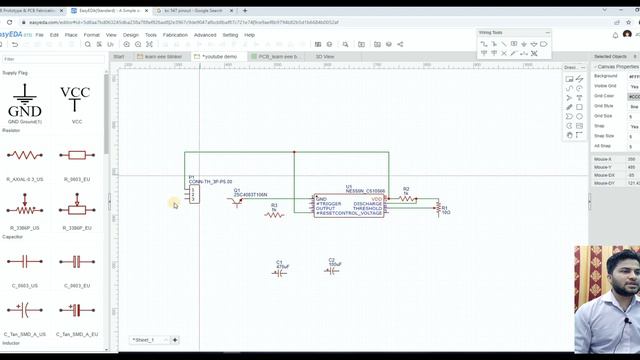Minimize the Wiring Tools panel

[x=547, y=33]
